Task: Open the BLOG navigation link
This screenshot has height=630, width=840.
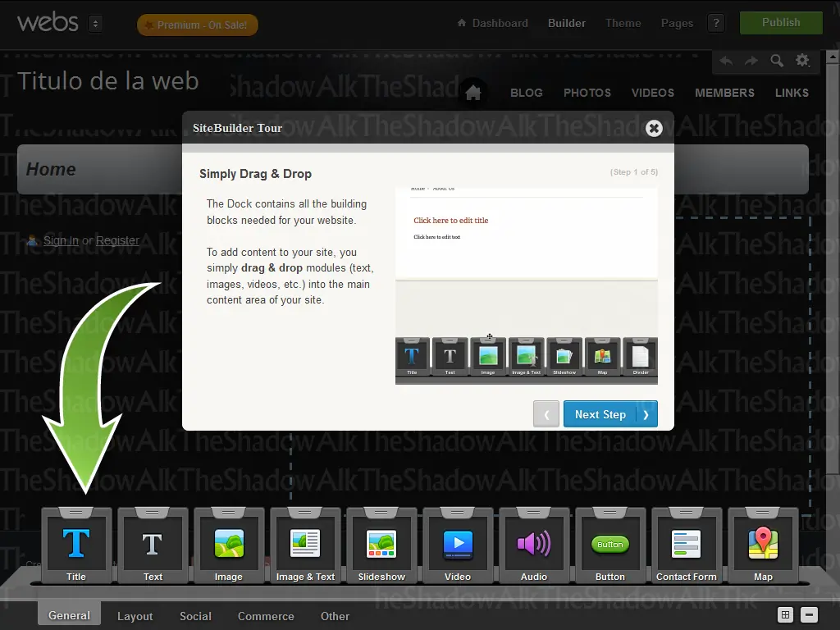Action: click(x=526, y=93)
